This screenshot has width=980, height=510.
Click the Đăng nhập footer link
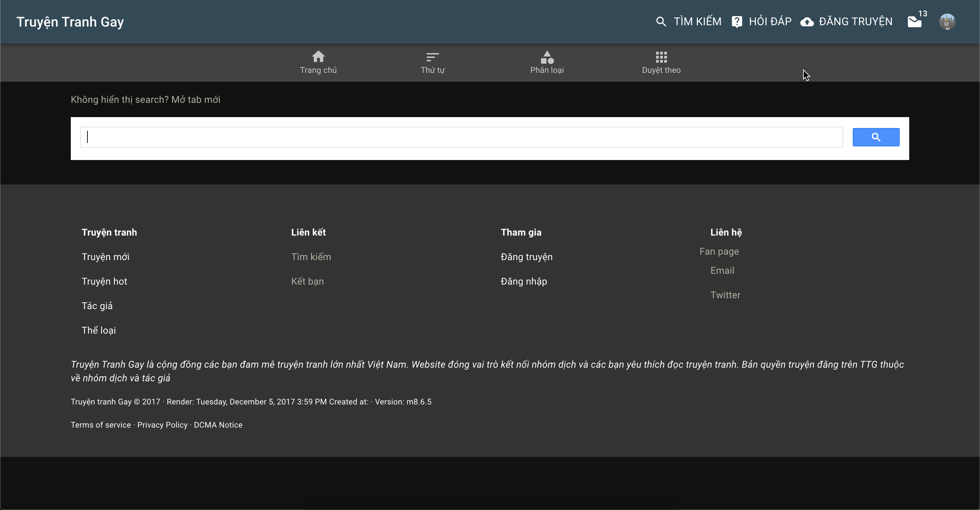523,281
